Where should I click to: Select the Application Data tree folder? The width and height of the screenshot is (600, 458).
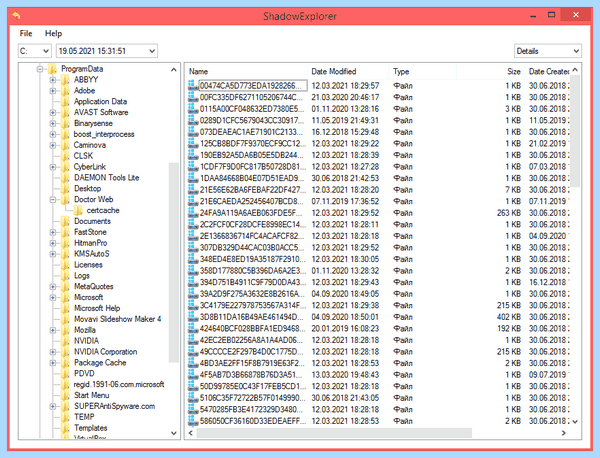[x=100, y=102]
